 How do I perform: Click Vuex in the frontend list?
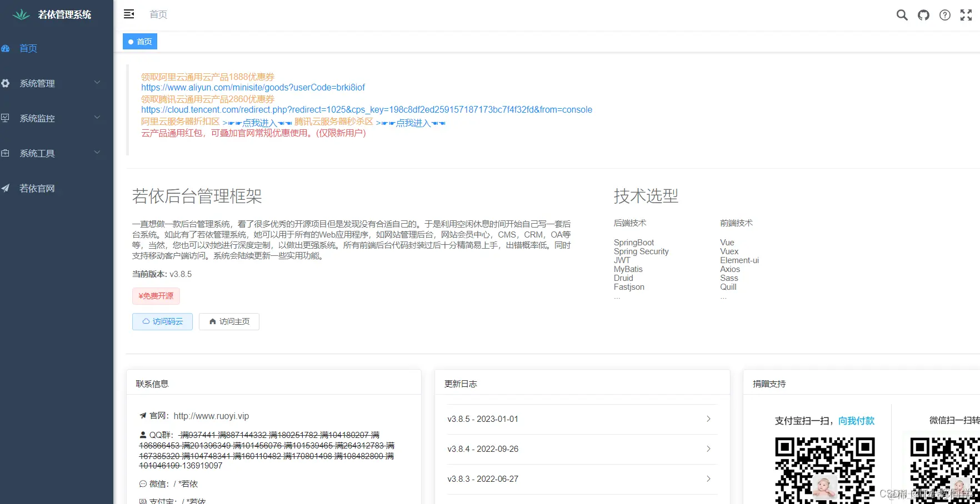[729, 251]
